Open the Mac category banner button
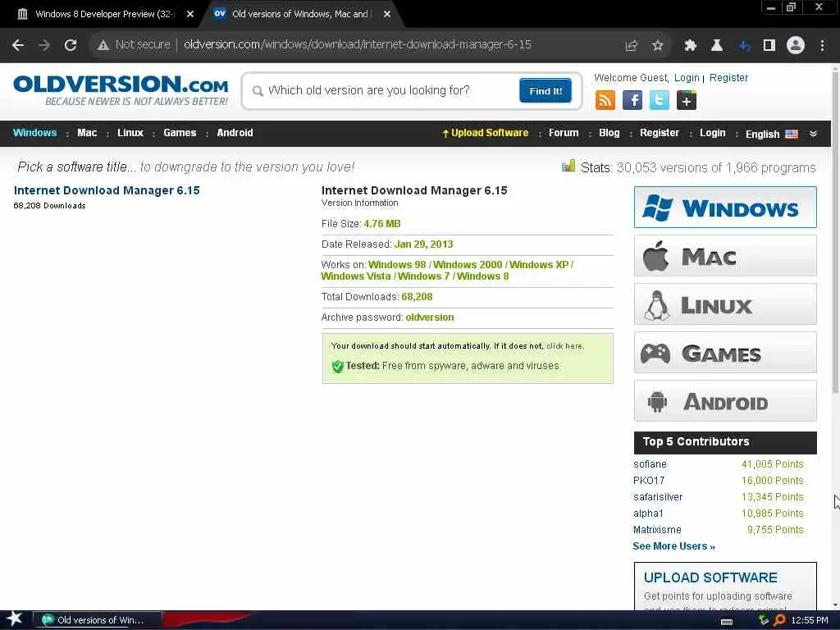The width and height of the screenshot is (840, 630). [725, 256]
